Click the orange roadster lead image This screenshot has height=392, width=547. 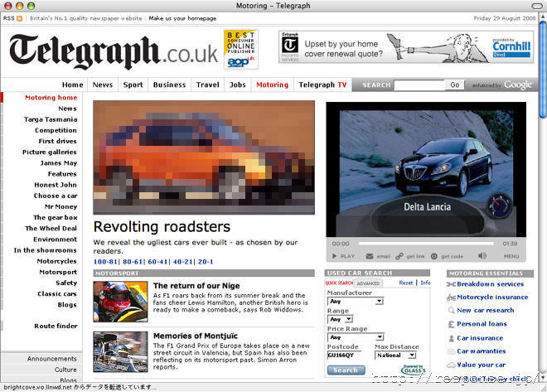[204, 157]
